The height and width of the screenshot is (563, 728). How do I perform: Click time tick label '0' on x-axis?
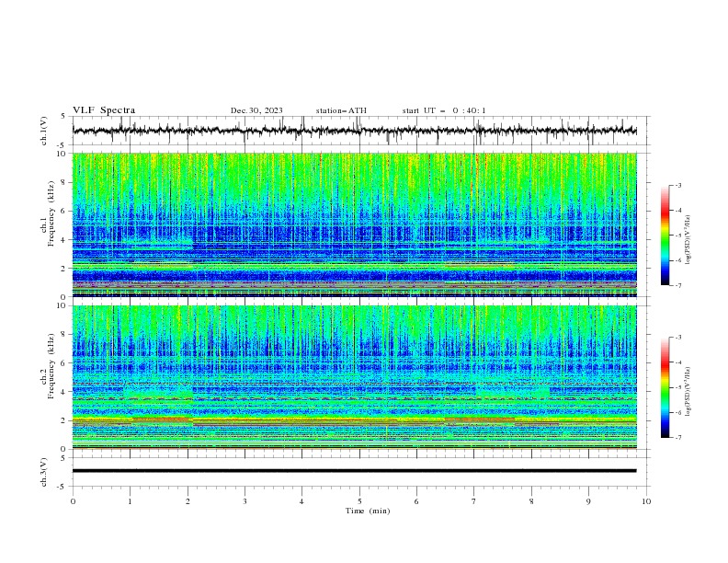coord(73,501)
